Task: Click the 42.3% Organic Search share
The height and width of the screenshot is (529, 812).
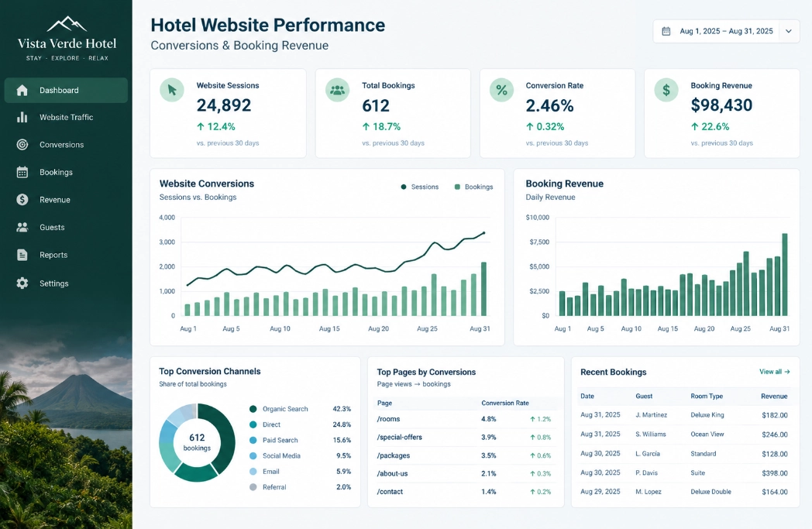Action: pos(342,409)
